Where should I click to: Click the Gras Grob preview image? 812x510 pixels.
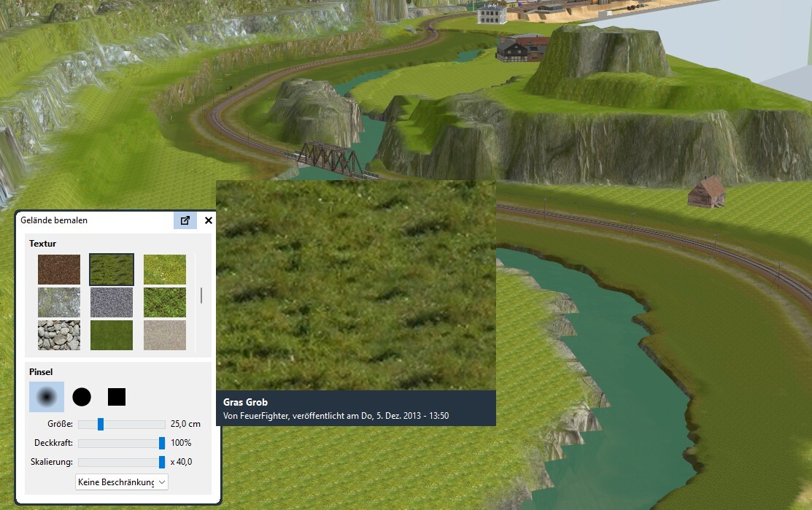point(356,285)
